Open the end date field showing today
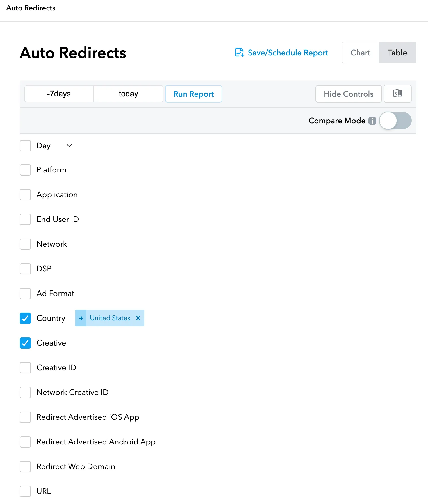Screen dimensions: 428x504 tap(128, 94)
